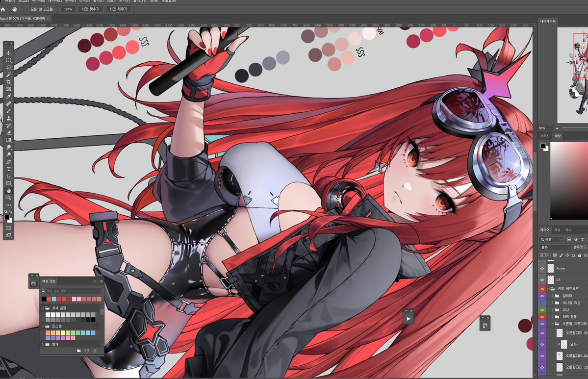This screenshot has width=588, height=379.
Task: Click the 100% zoom button
Action: coord(68,9)
